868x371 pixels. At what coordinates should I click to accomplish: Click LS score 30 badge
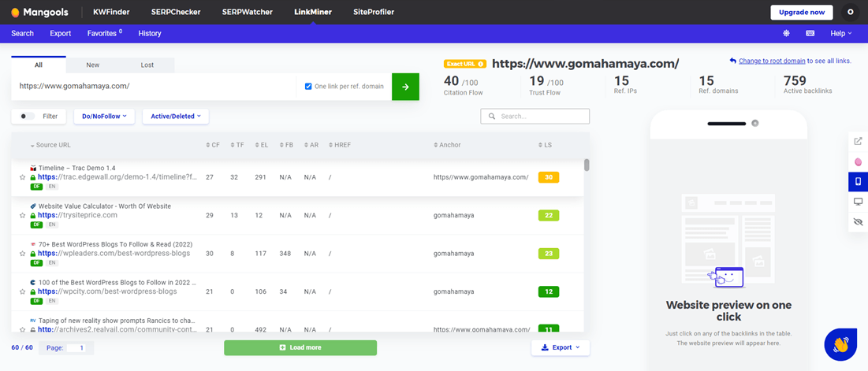549,177
